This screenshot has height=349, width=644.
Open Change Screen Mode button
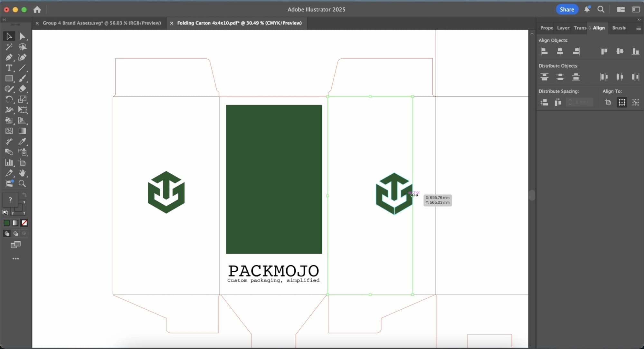15,245
